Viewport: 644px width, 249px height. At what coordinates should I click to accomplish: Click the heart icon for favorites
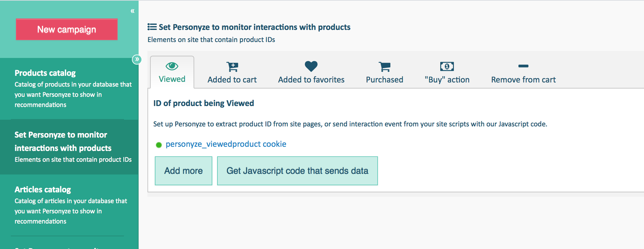(311, 66)
